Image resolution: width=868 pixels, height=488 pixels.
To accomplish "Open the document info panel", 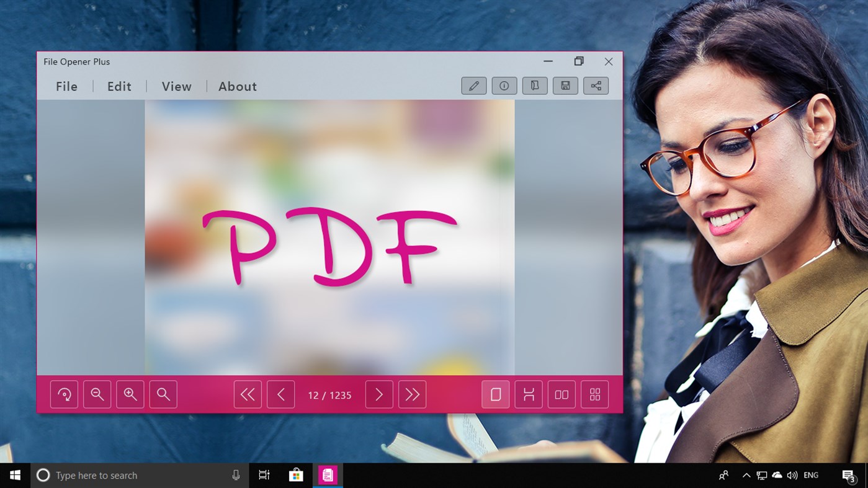I will pos(504,86).
